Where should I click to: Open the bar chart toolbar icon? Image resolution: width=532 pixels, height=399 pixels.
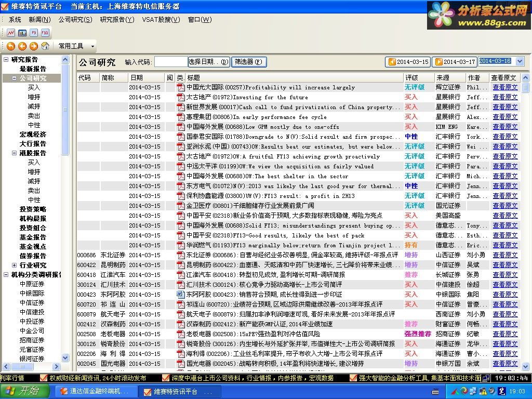22,33
